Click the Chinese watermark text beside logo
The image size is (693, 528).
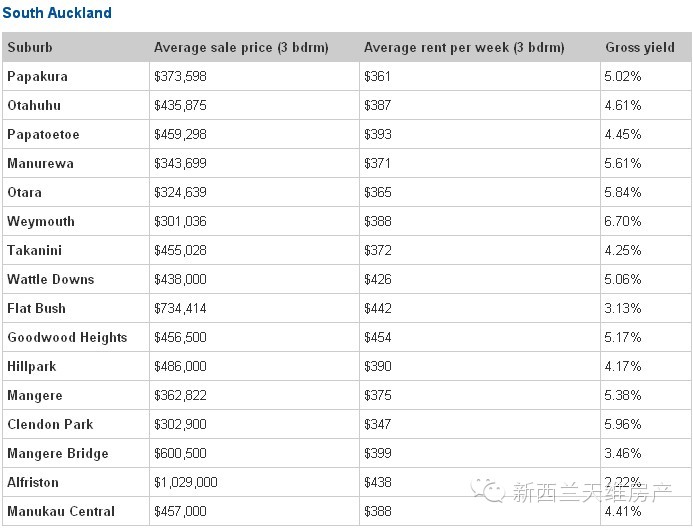pyautogui.click(x=592, y=492)
